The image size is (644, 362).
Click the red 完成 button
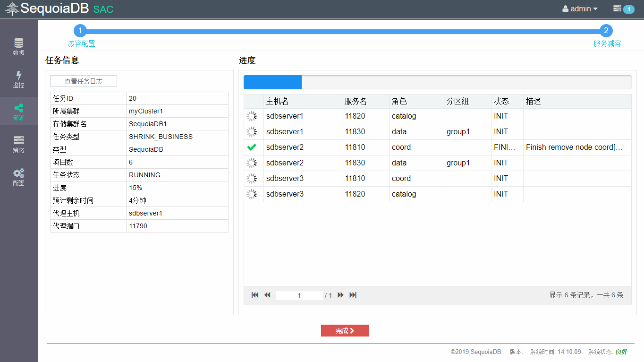345,331
